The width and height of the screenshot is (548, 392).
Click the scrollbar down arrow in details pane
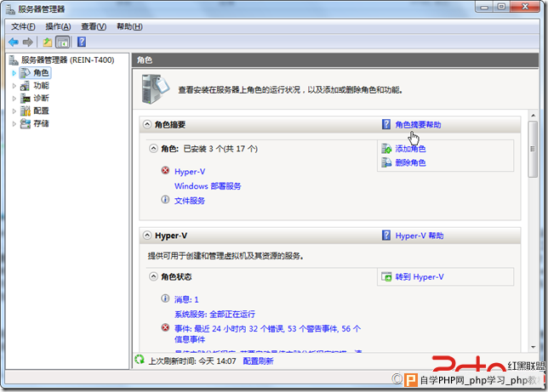coord(533,347)
